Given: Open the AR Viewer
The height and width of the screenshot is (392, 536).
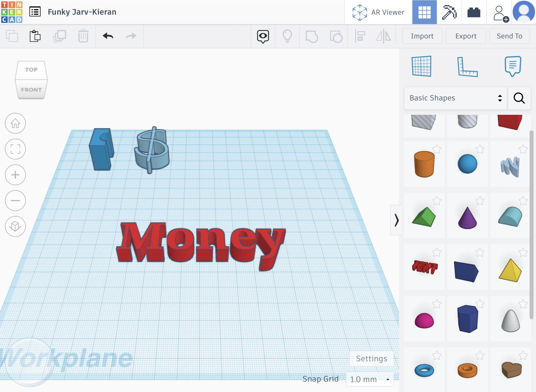Looking at the screenshot, I should 378,12.
